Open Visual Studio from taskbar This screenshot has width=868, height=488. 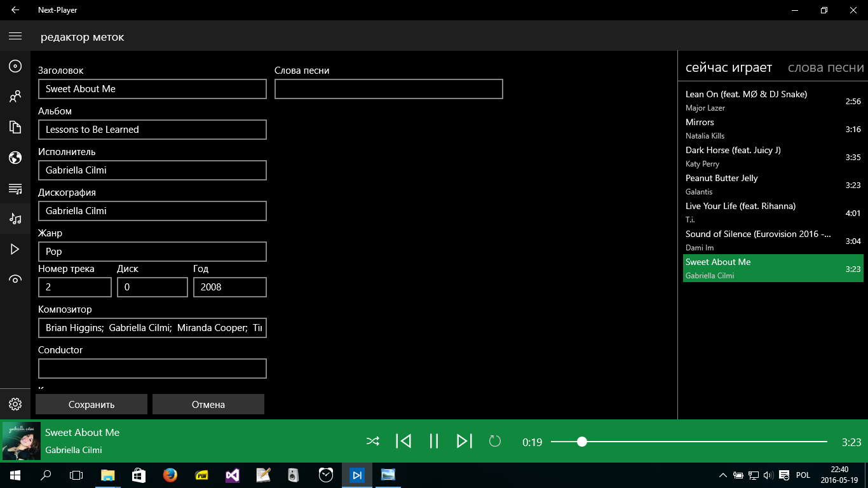[x=232, y=475]
